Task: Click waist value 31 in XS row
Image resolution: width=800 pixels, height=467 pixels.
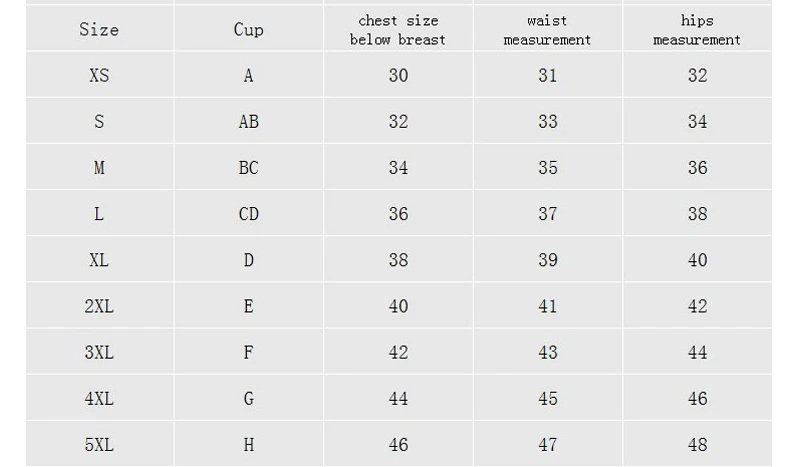Action: click(x=547, y=76)
